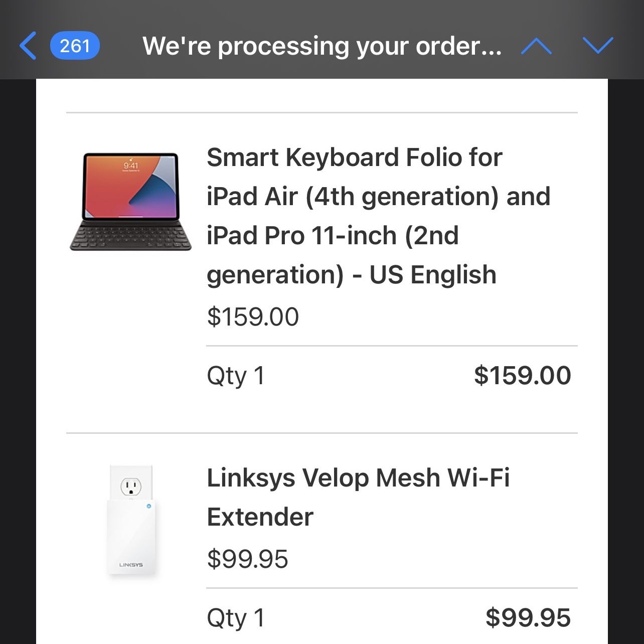The width and height of the screenshot is (644, 644).
Task: Tap the wall outlet in the extender image
Action: (x=131, y=486)
